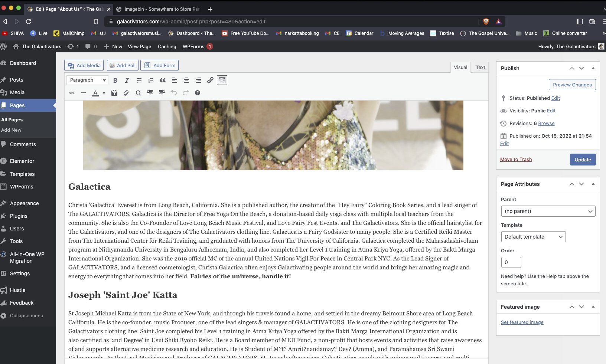Browse the page revisions

546,123
